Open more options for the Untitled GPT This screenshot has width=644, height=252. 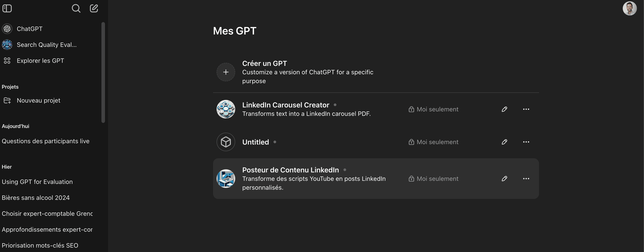(x=526, y=142)
